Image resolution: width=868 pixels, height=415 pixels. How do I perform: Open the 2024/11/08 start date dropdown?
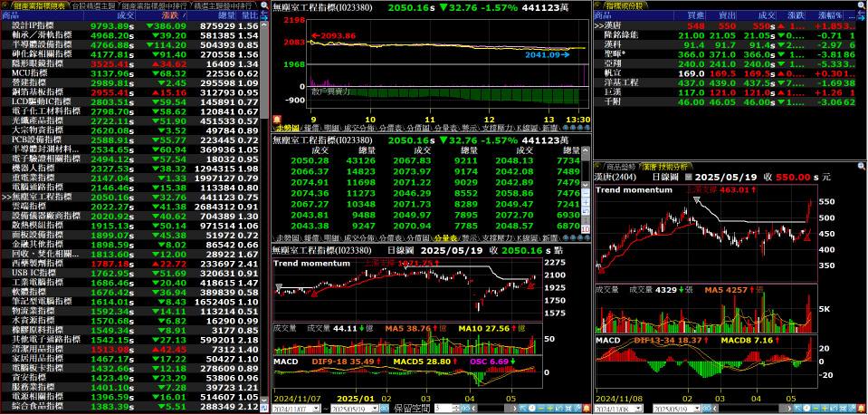[x=638, y=409]
